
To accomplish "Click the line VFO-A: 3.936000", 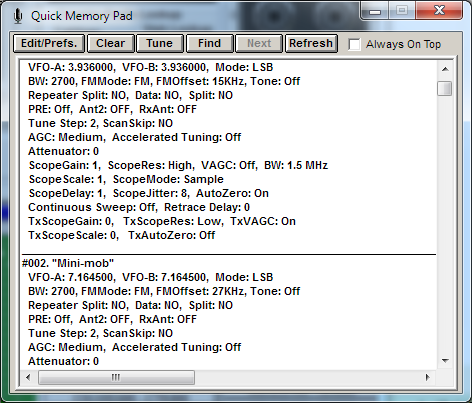I will coord(151,67).
